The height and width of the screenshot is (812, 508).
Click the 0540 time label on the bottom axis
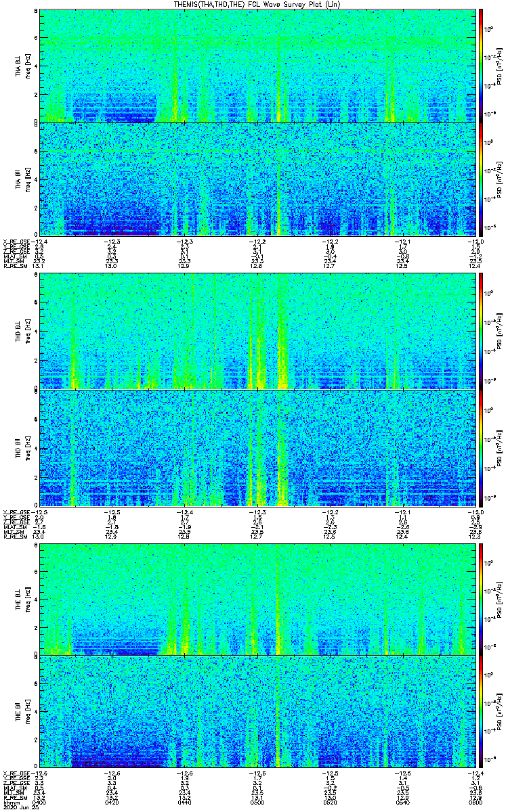coord(403,803)
